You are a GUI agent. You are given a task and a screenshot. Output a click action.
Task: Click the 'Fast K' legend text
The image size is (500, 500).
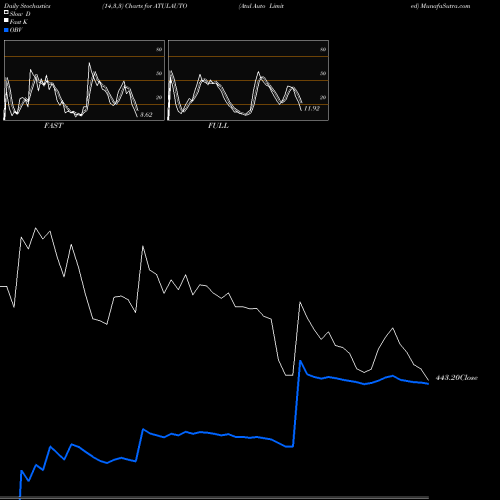[19, 22]
